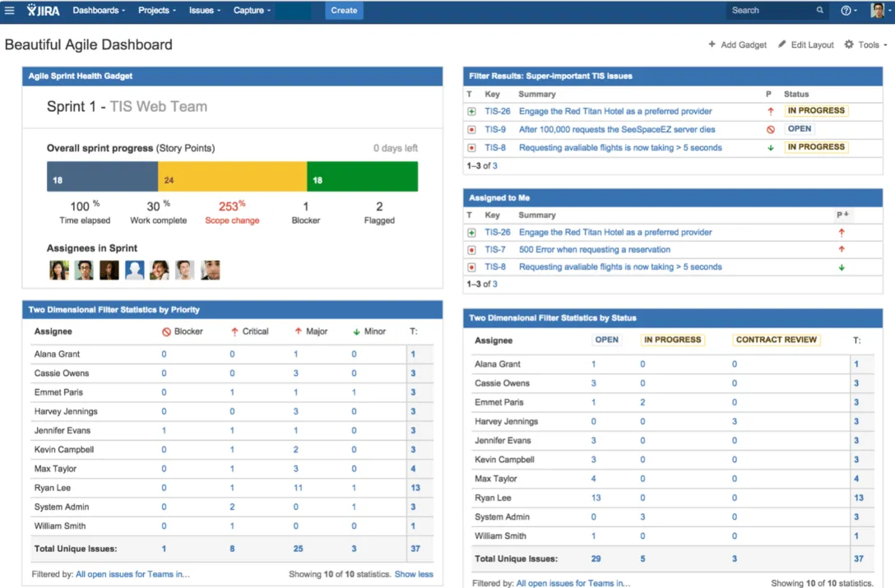Click the story type icon for TIS-26 in Filter Results
Screen dimensions: 895x588
click(x=471, y=111)
